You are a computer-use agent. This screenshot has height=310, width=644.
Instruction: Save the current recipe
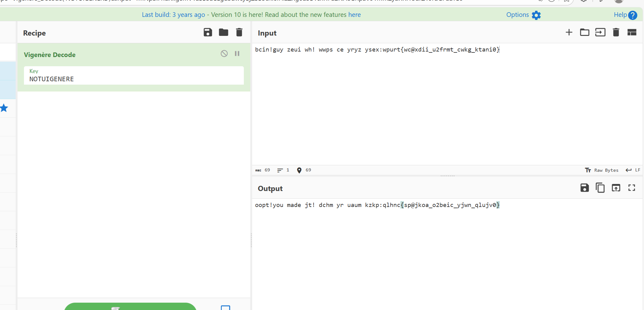tap(208, 33)
